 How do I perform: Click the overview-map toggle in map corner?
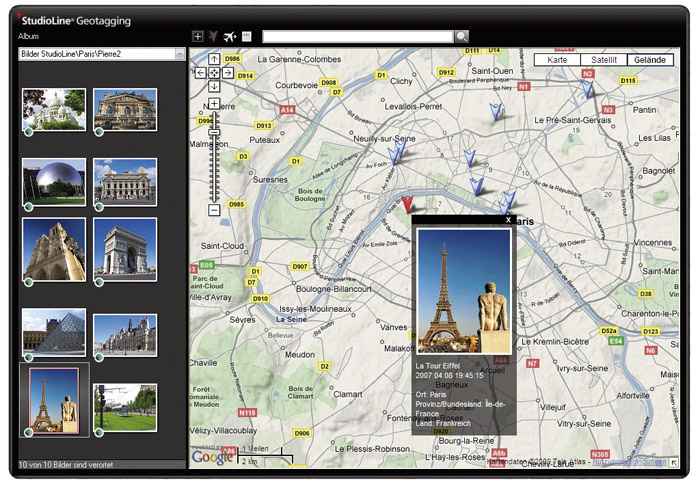[674, 463]
